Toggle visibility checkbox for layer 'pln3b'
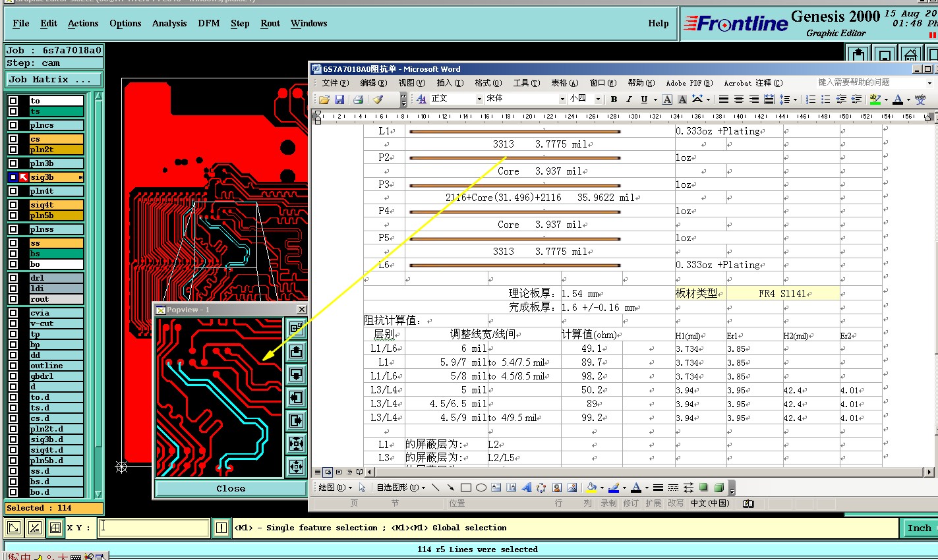The width and height of the screenshot is (938, 560). [x=13, y=163]
